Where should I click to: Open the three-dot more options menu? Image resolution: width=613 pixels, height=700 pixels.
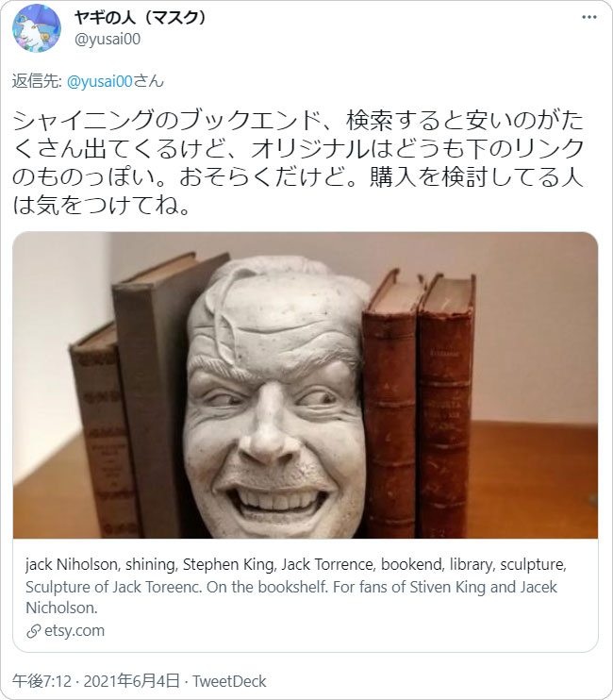588,17
